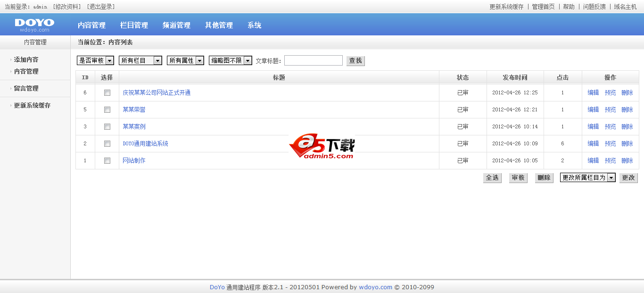Click 删除 for DOYO通用建站系统
The width and height of the screenshot is (644, 293).
(x=627, y=144)
